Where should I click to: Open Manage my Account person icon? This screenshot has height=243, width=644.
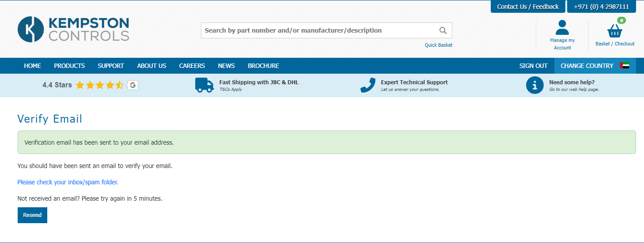coord(562,27)
